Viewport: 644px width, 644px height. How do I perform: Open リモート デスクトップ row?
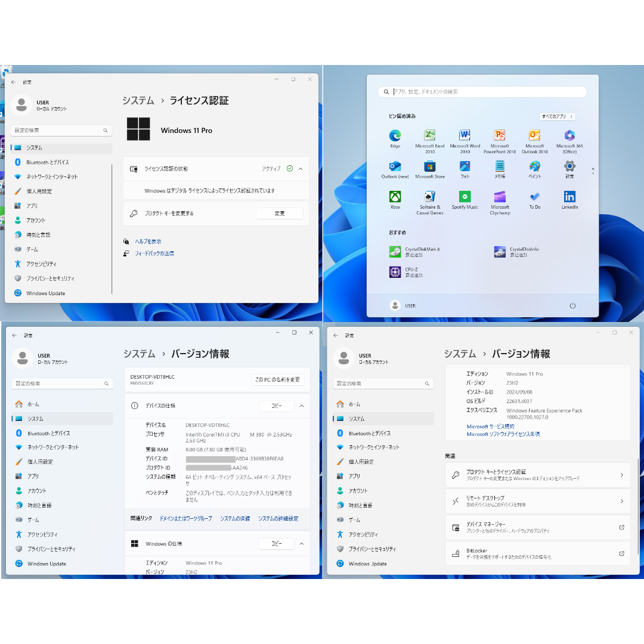[x=537, y=501]
